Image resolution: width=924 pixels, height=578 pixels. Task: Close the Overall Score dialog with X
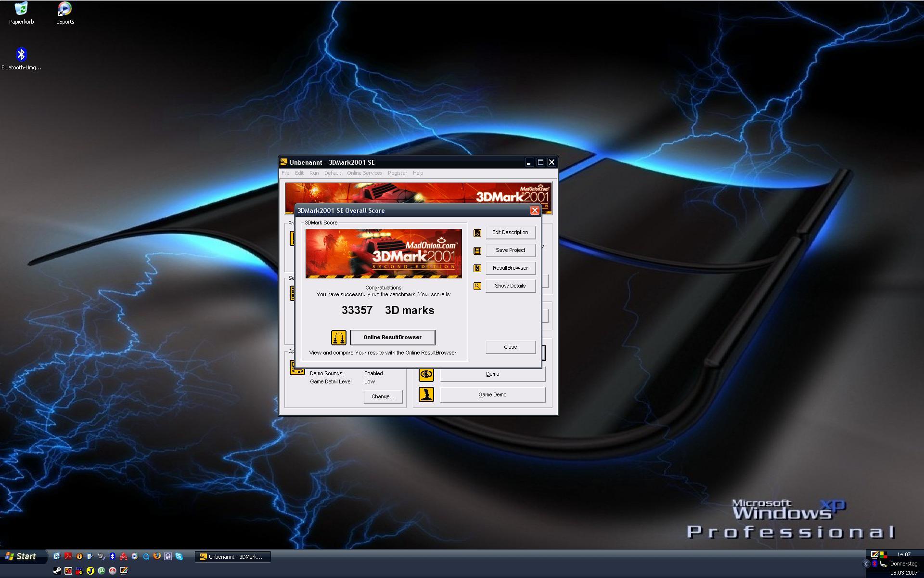534,210
